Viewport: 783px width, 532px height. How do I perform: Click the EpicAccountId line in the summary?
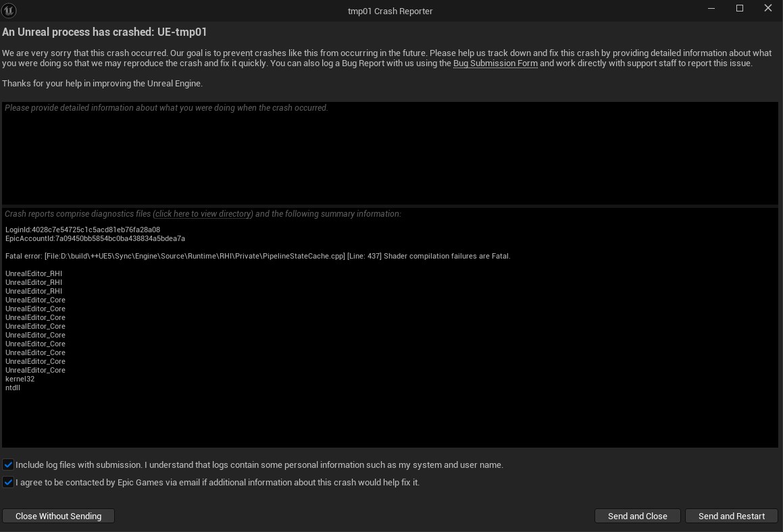(x=95, y=238)
